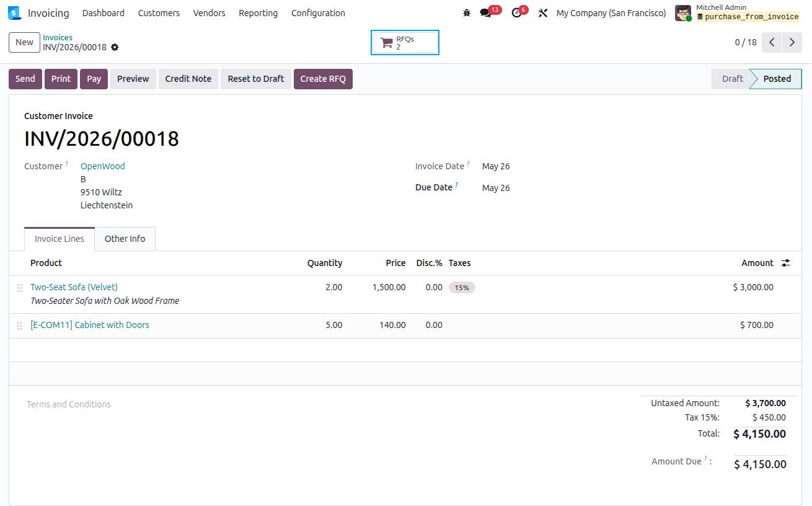Image resolution: width=812 pixels, height=506 pixels.
Task: Open the My Company (San Francisco) switcher
Action: pos(611,13)
